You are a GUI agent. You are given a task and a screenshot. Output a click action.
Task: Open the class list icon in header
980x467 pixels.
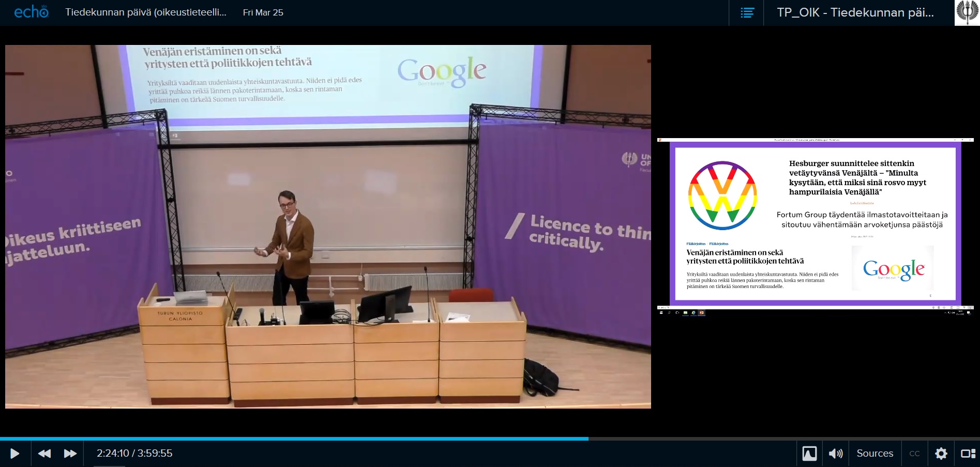(747, 13)
